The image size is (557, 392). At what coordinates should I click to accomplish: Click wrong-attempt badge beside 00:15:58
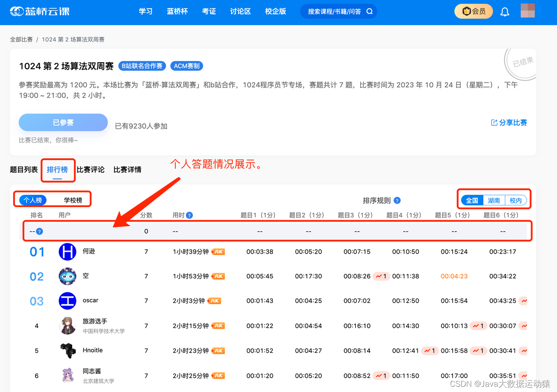tap(478, 351)
